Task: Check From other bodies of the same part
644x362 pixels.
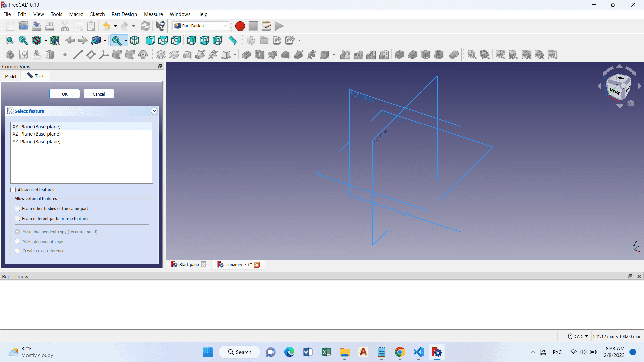Action: 18,208
